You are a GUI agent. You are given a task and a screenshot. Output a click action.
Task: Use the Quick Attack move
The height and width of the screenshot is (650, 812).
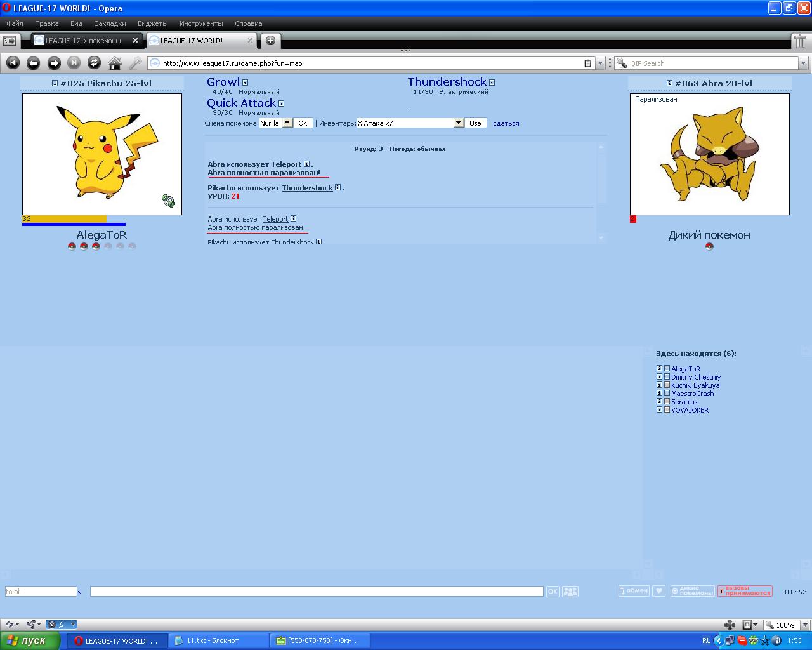(241, 103)
